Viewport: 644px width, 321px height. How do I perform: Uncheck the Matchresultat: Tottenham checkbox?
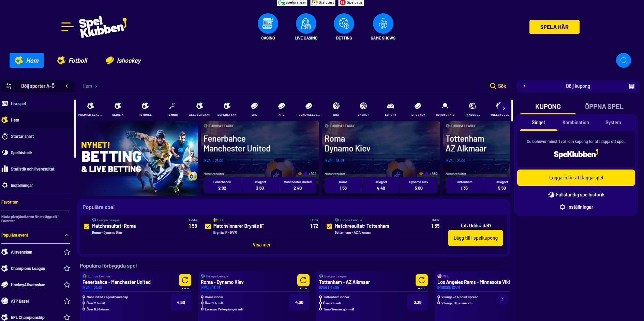[x=329, y=226]
